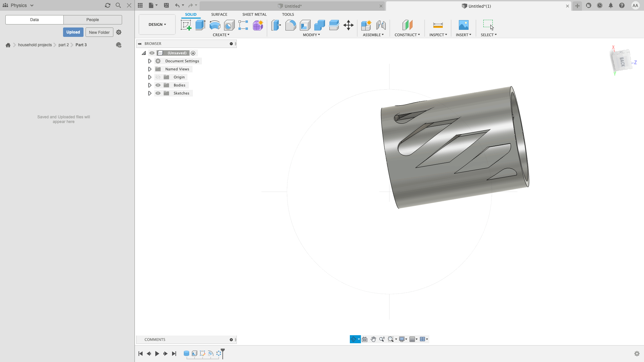Open the DESIGN workspace dropdown
Image resolution: width=644 pixels, height=362 pixels.
pyautogui.click(x=157, y=24)
